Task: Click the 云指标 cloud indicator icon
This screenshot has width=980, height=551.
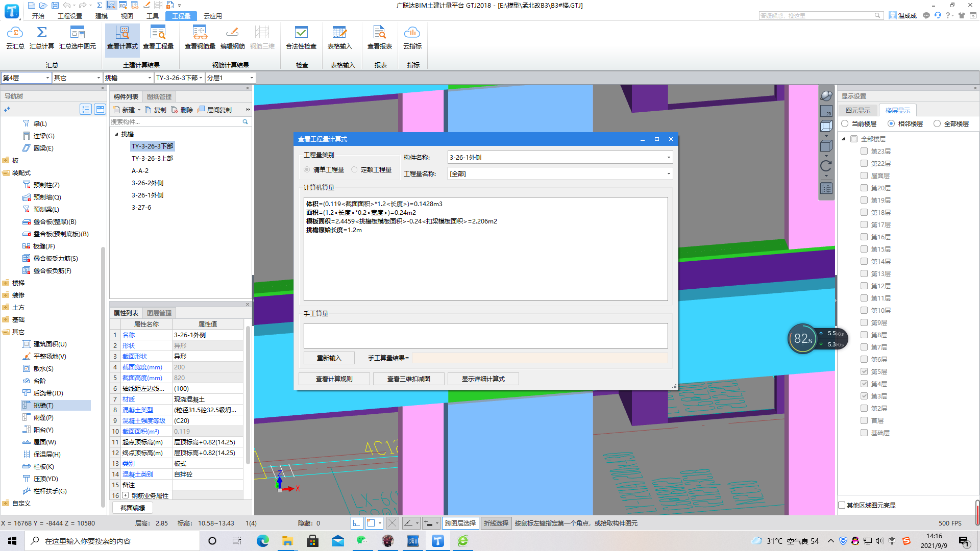Action: coord(412,33)
